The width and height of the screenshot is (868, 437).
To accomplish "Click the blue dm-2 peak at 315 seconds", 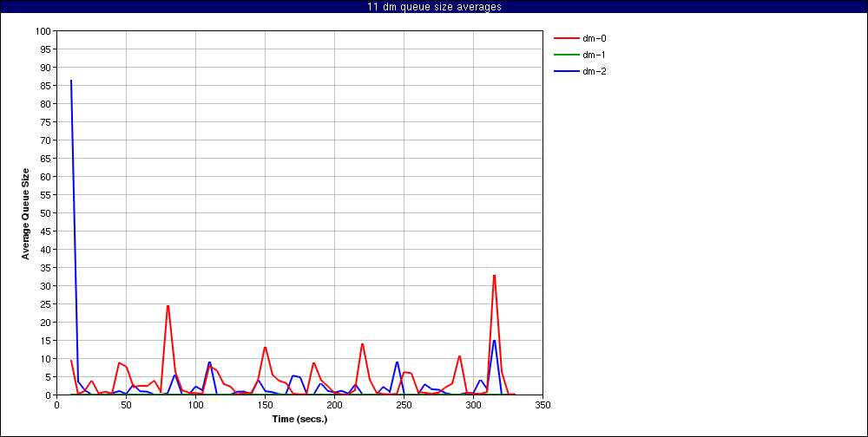I will (494, 340).
